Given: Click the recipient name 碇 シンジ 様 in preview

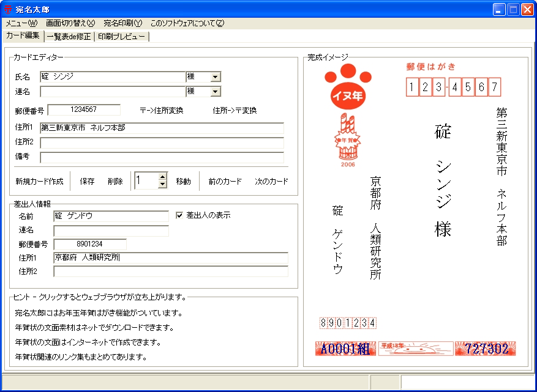Looking at the screenshot, I should click(443, 180).
